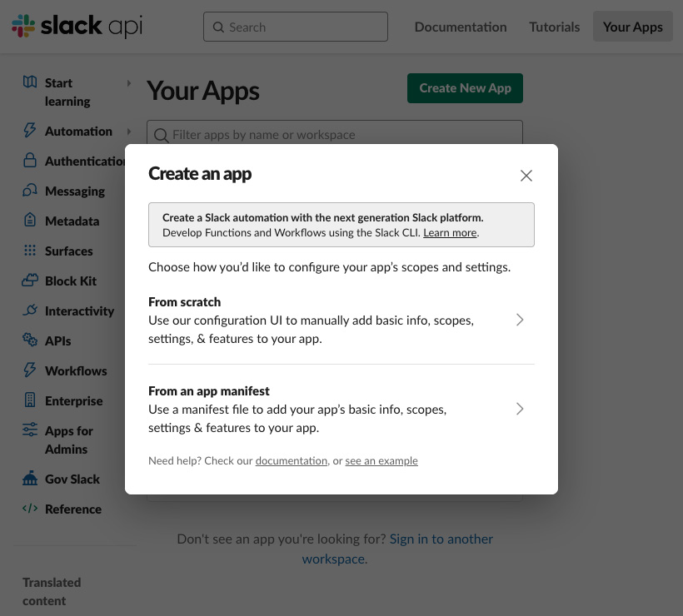Open the Surfaces sidebar item
This screenshot has width=683, height=616.
pyautogui.click(x=68, y=251)
